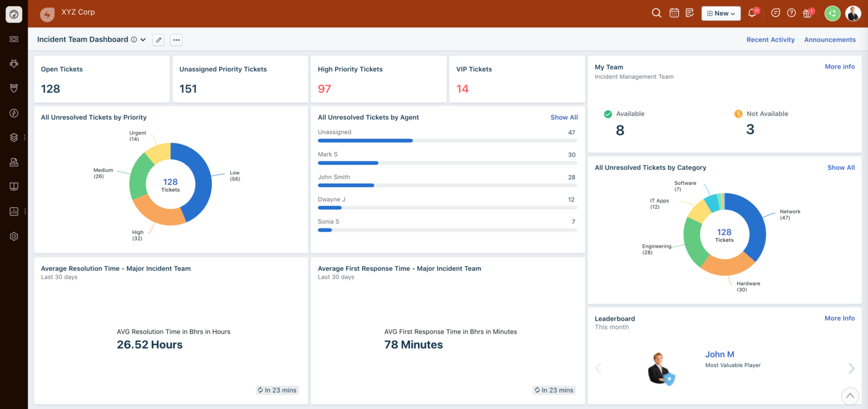Open the Assets module from sidebar
The height and width of the screenshot is (409, 868).
[x=14, y=137]
